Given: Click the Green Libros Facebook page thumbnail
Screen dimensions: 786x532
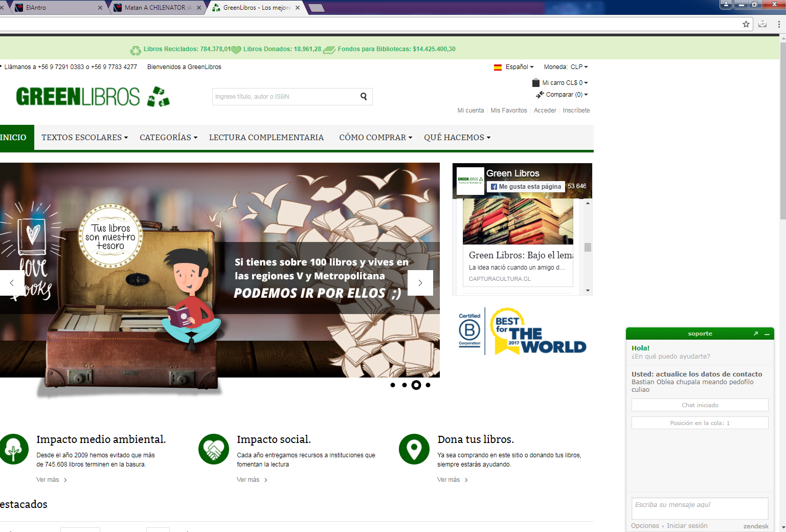Looking at the screenshot, I should pos(470,181).
